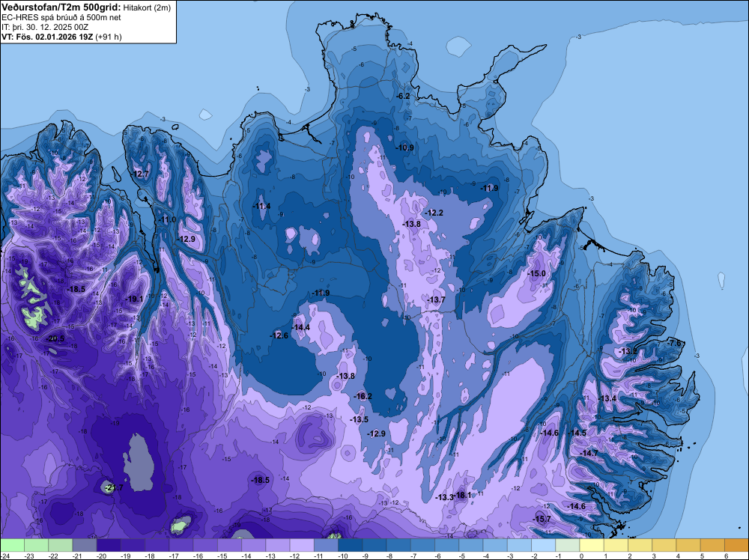This screenshot has height=560, width=749.
Task: Select the -10.9 temperature reading
Action: [405, 148]
